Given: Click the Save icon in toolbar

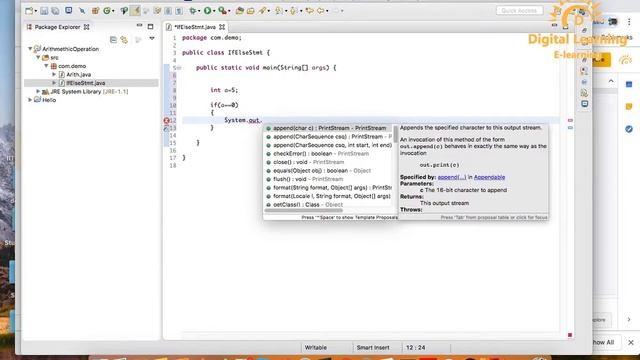Looking at the screenshot, I should 44,11.
